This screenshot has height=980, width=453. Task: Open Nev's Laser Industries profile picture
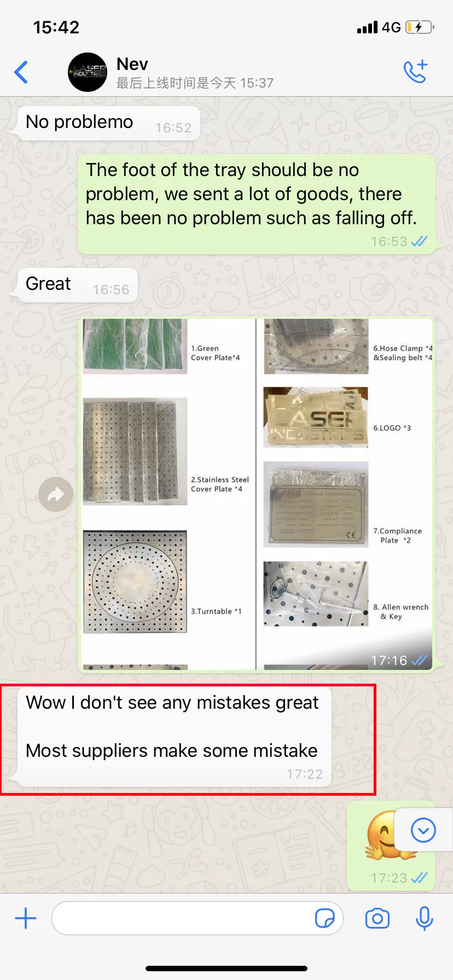[88, 72]
